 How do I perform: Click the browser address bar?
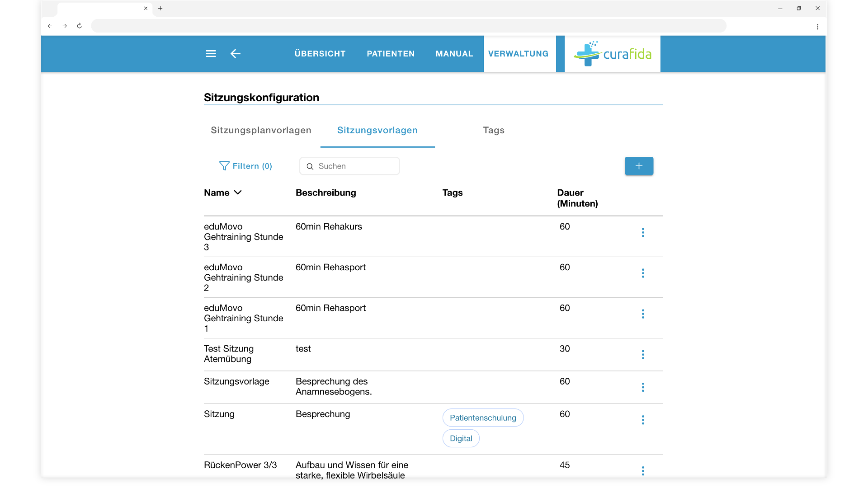click(409, 26)
